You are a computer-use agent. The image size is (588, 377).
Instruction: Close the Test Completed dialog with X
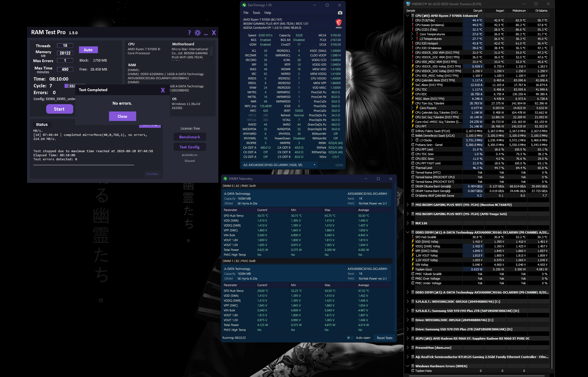click(x=163, y=90)
